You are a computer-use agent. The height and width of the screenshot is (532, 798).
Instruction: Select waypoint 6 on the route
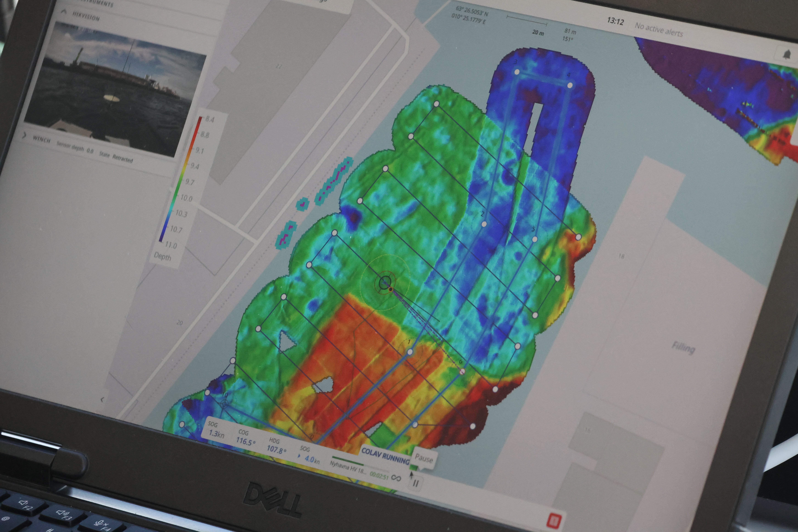[462, 372]
